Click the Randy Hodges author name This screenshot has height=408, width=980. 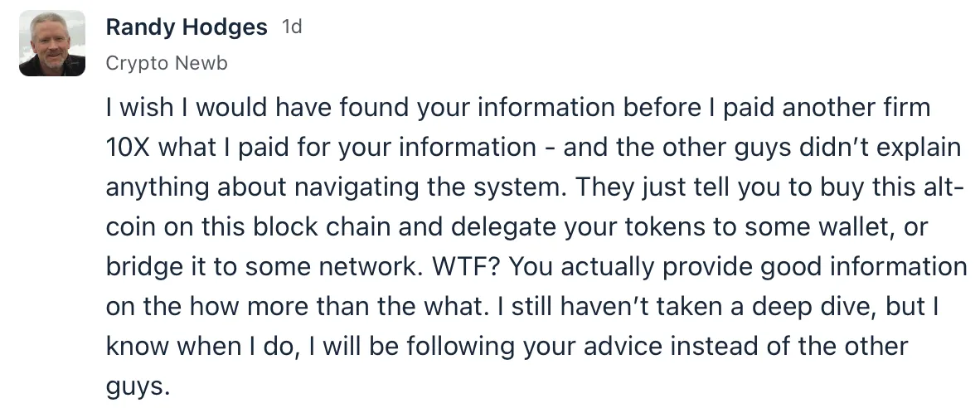pyautogui.click(x=187, y=27)
